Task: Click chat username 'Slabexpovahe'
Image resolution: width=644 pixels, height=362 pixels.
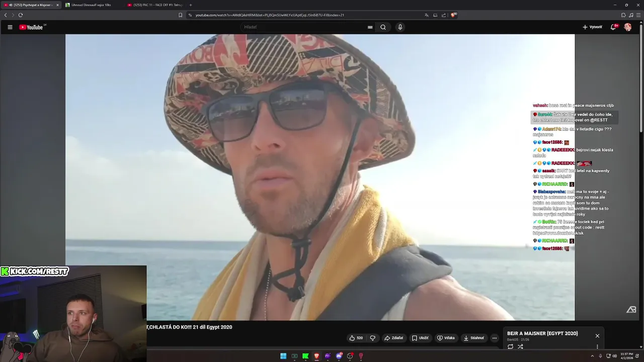Action: [x=552, y=192]
